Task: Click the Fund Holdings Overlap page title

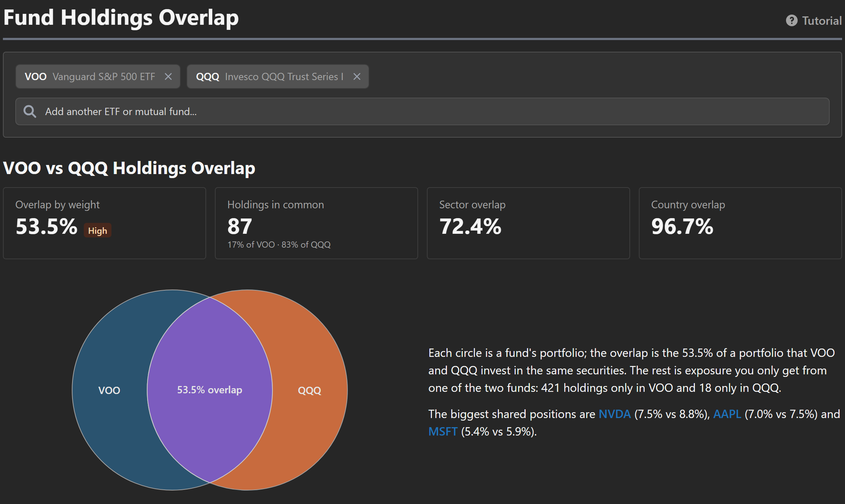Action: click(121, 17)
